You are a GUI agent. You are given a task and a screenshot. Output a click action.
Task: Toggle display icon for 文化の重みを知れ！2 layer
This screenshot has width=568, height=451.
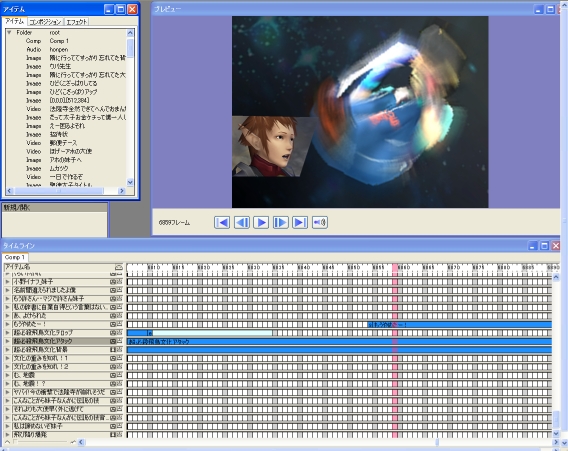pos(113,367)
